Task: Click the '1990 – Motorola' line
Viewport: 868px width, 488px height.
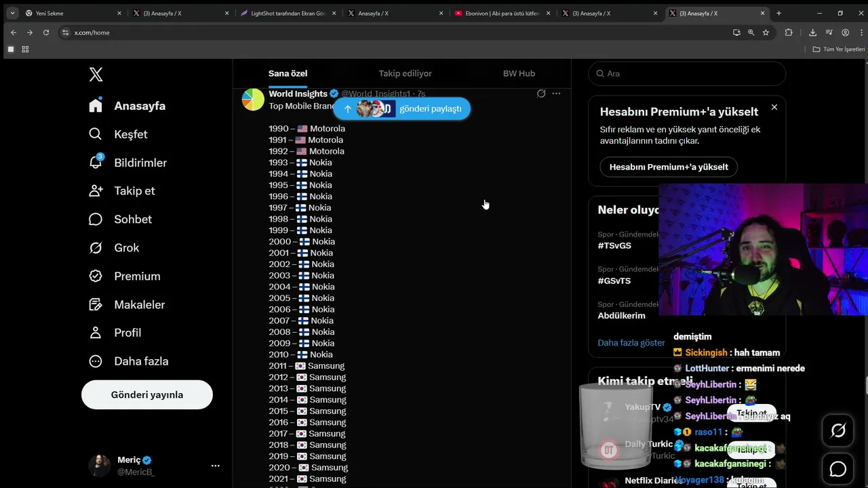Action: pyautogui.click(x=307, y=129)
